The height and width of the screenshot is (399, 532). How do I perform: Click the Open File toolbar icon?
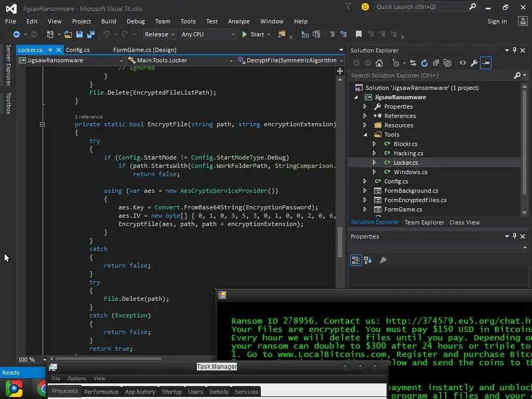coord(68,34)
